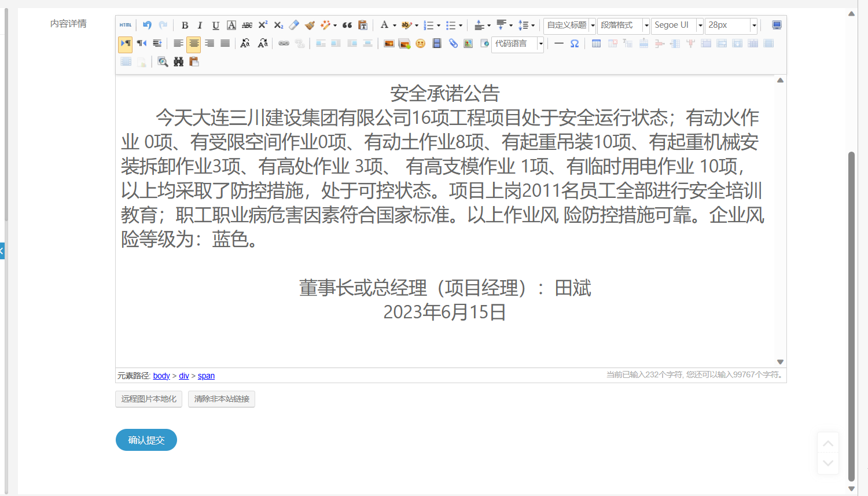Clear formatting with the eraser icon
The image size is (868, 496).
pos(294,25)
